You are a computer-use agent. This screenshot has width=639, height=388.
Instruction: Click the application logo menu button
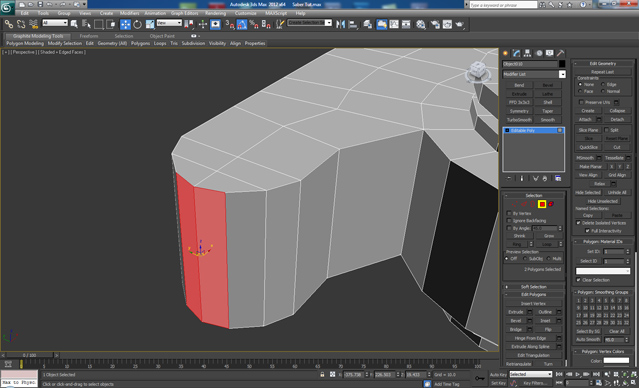(8, 7)
